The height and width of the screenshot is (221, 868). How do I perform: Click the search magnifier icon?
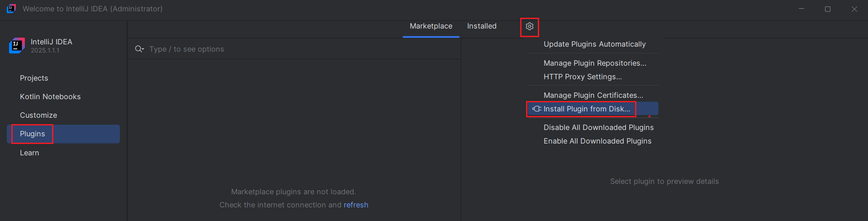(x=139, y=49)
